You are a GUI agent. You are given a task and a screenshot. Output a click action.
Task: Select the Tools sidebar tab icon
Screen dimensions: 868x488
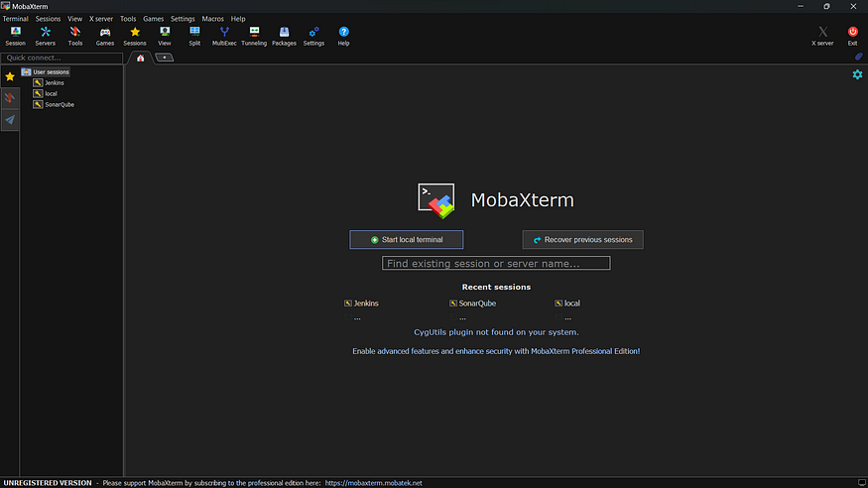pyautogui.click(x=10, y=98)
